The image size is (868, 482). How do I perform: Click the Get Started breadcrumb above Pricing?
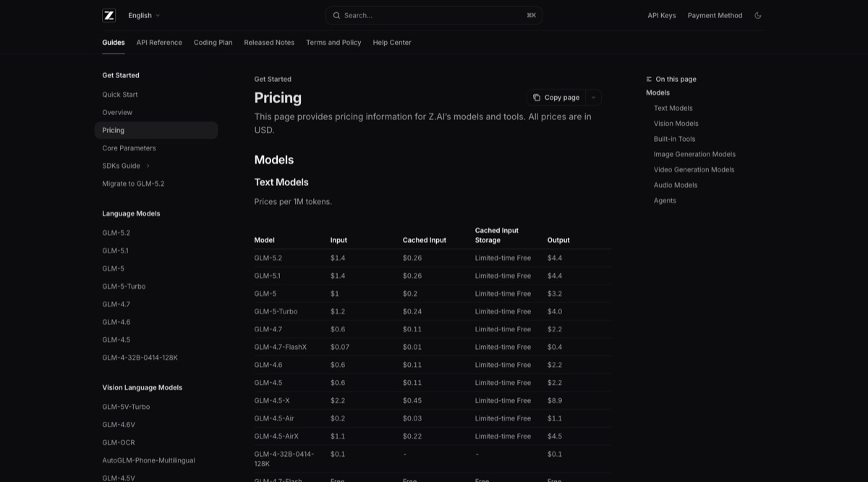pos(273,79)
